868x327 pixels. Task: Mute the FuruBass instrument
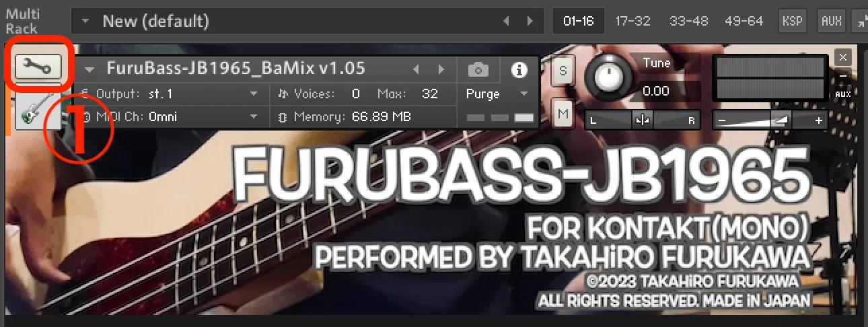563,114
